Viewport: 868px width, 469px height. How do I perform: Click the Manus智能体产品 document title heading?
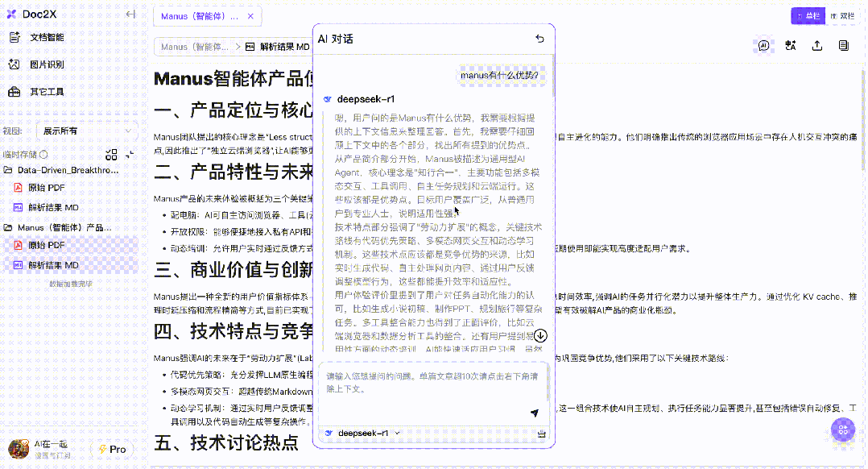click(234, 79)
